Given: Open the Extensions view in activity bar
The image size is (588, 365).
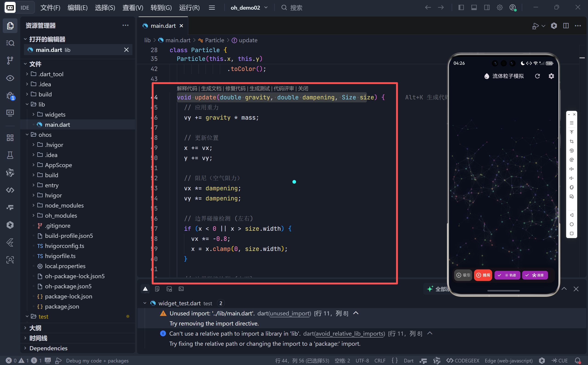Looking at the screenshot, I should coord(10,138).
